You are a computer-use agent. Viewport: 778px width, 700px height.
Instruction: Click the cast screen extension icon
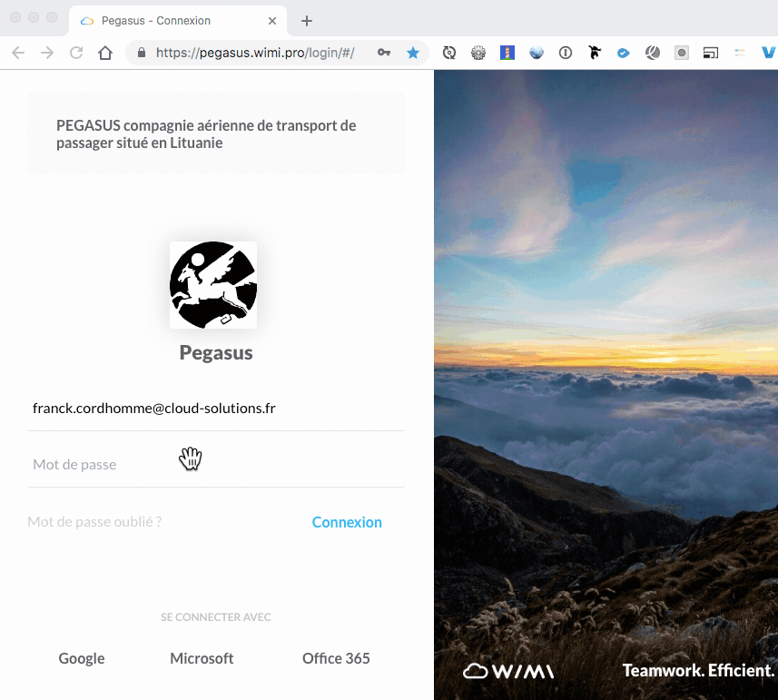(711, 53)
